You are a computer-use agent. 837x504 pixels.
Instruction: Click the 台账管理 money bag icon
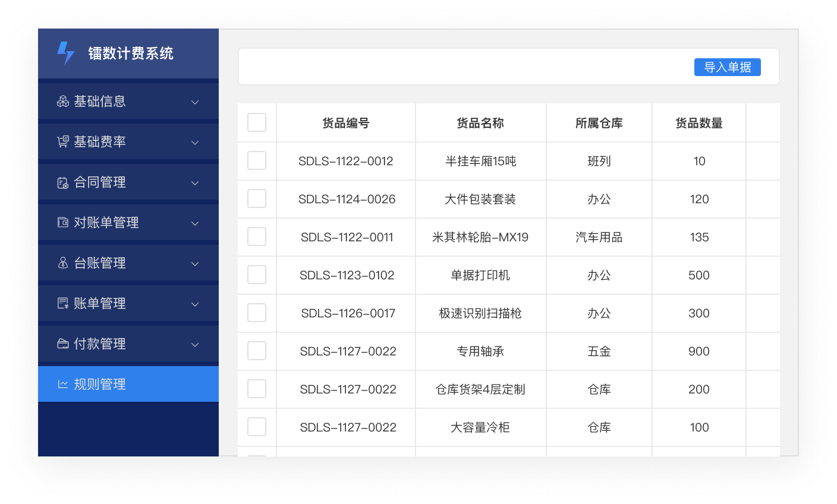click(x=63, y=263)
